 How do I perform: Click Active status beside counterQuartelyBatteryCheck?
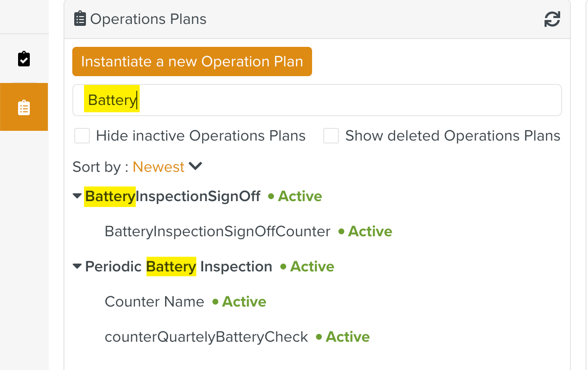pos(347,337)
